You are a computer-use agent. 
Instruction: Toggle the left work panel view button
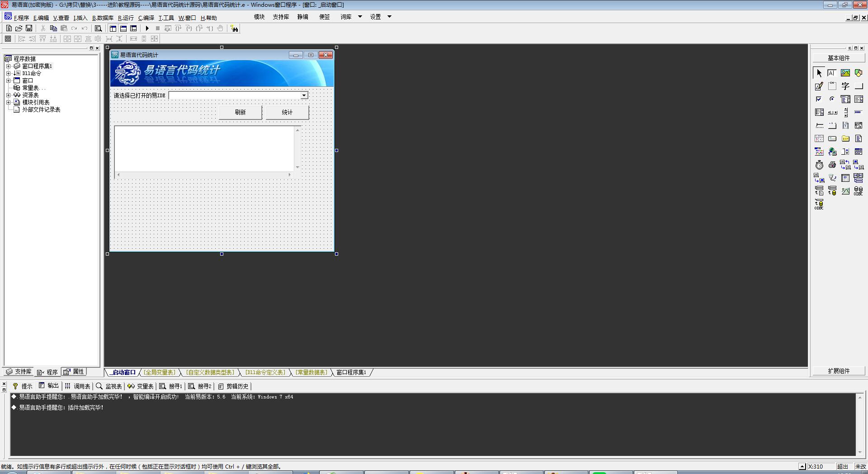point(113,28)
